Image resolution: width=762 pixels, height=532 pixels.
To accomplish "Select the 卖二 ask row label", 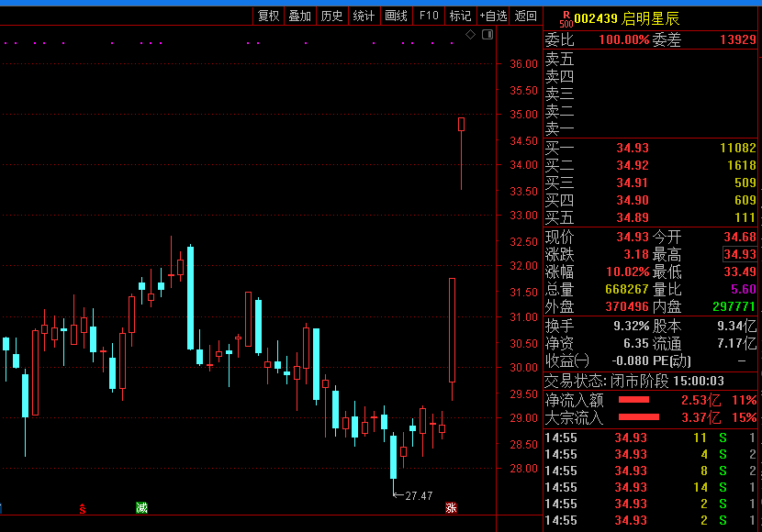I will point(559,112).
